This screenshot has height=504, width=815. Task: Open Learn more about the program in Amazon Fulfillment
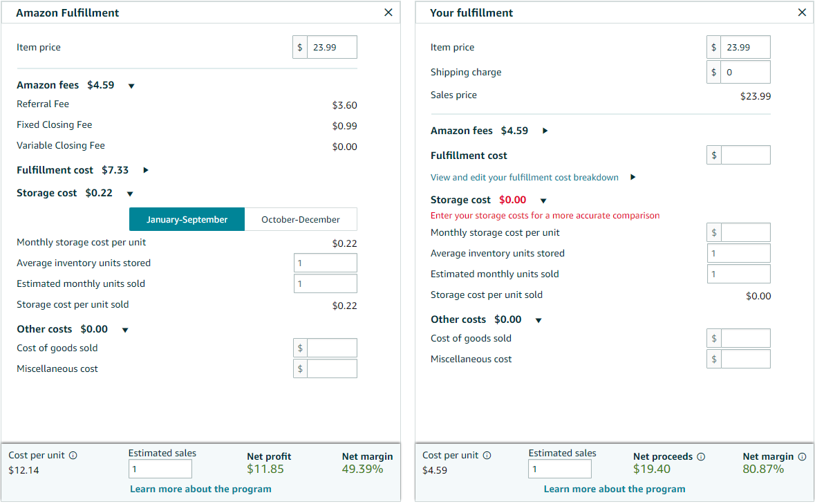(200, 489)
